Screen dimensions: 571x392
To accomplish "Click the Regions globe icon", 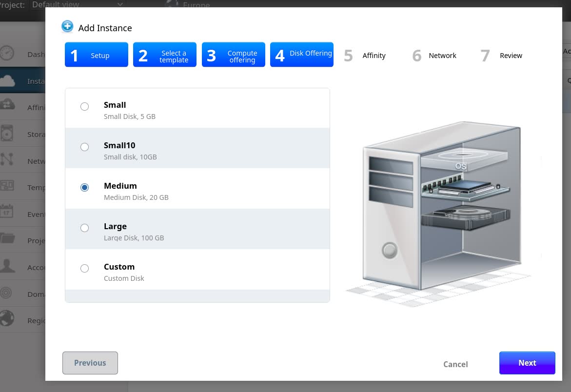I will [x=7, y=320].
